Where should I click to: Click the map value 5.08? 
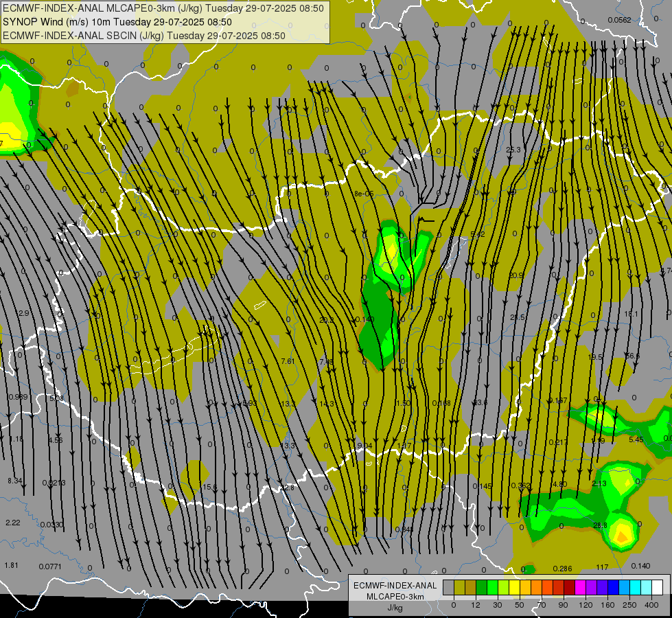point(56,398)
